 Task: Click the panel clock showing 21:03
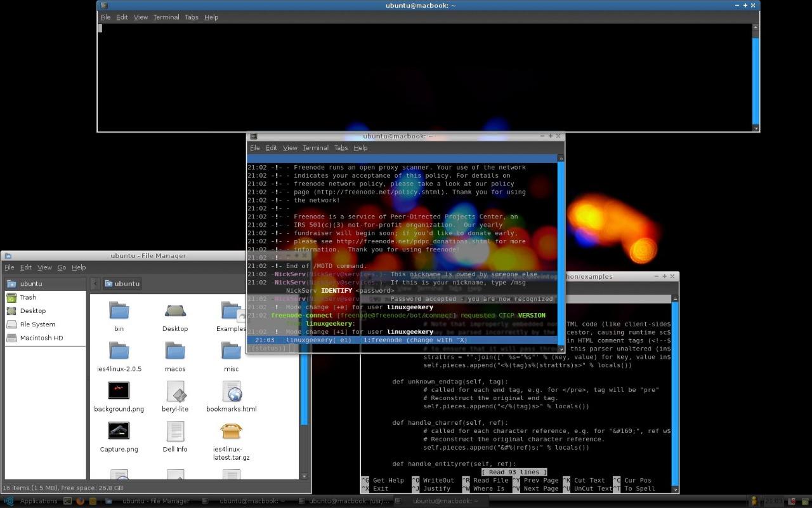pos(773,501)
